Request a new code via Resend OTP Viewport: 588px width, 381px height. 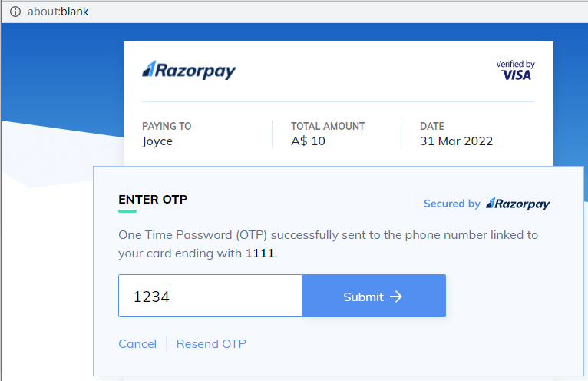click(x=211, y=344)
